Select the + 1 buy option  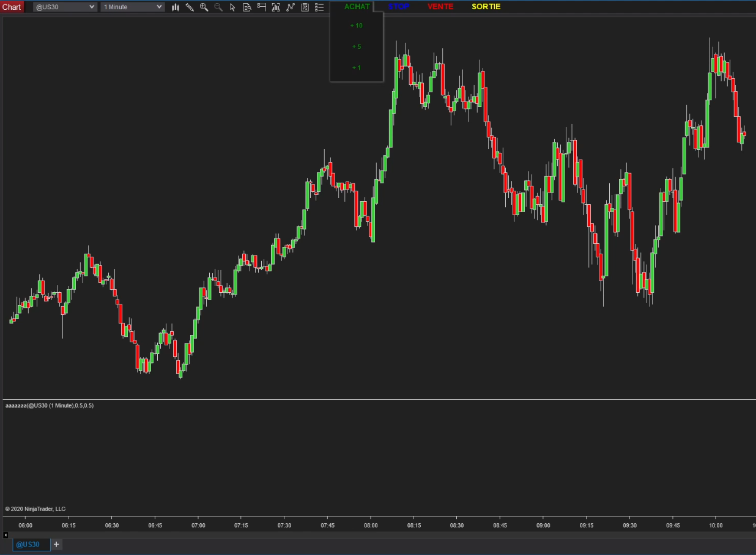coord(357,67)
